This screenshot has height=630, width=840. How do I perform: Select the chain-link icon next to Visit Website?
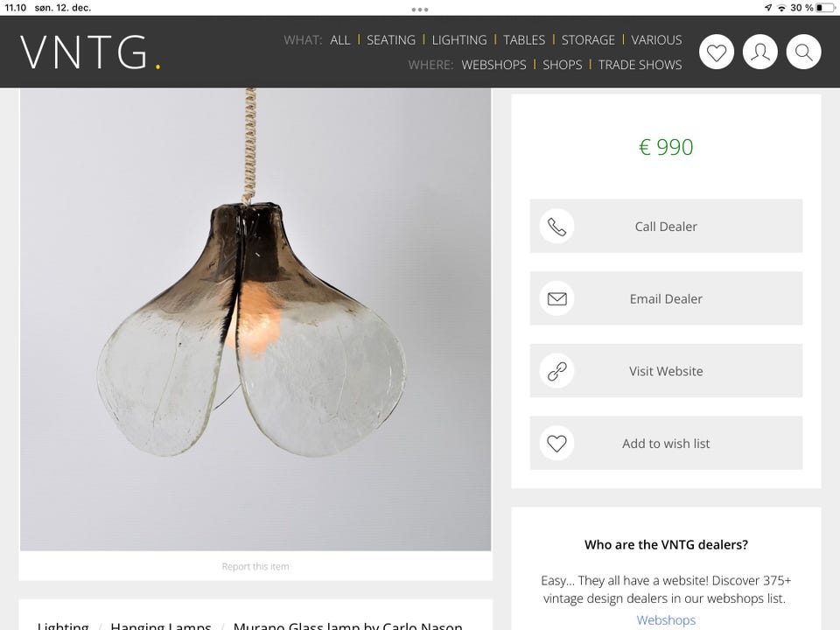click(x=556, y=370)
